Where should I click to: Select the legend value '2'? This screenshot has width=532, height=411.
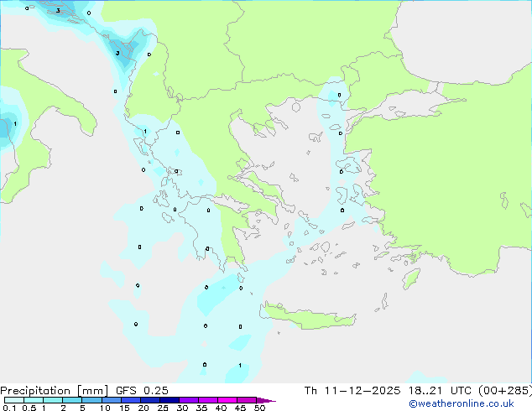tap(63, 408)
